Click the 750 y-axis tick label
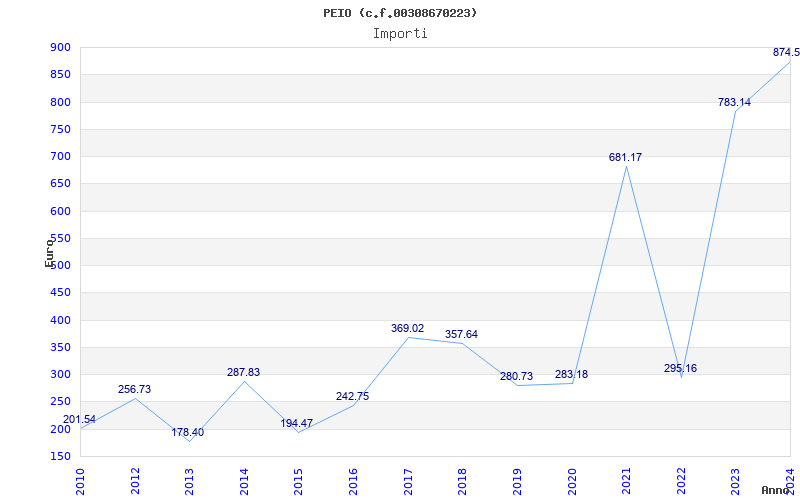This screenshot has height=500, width=800. [x=60, y=130]
